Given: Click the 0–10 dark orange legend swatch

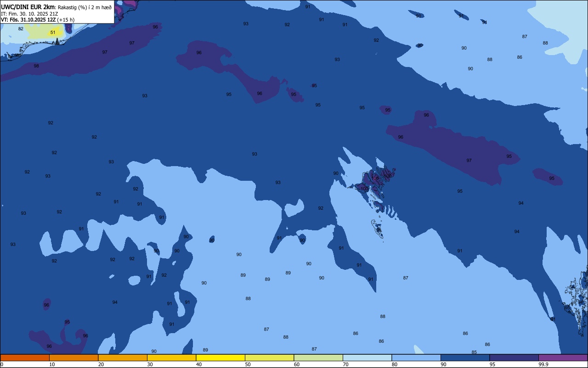Looking at the screenshot, I should tap(25, 357).
